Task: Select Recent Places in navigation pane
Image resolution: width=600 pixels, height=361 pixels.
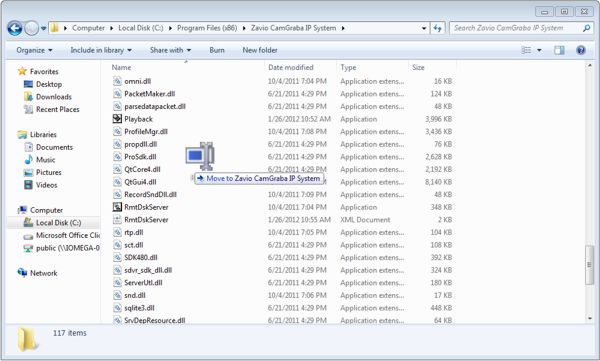Action: click(x=57, y=109)
